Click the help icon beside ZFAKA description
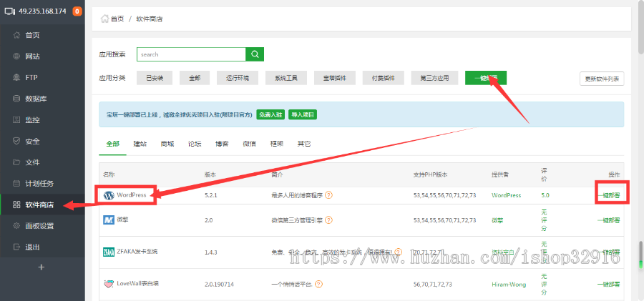The height and width of the screenshot is (301, 644). pyautogui.click(x=398, y=252)
